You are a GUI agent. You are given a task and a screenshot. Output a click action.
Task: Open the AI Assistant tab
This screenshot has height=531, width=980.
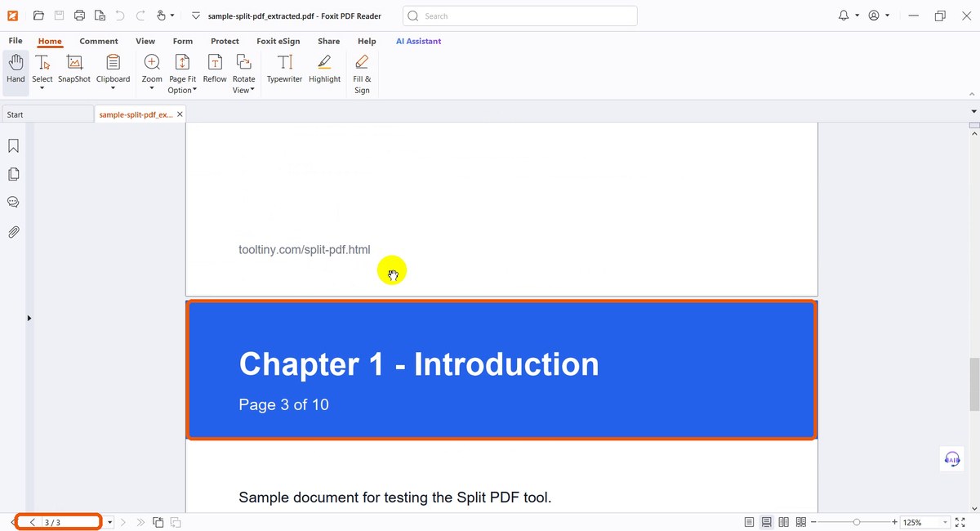point(418,41)
